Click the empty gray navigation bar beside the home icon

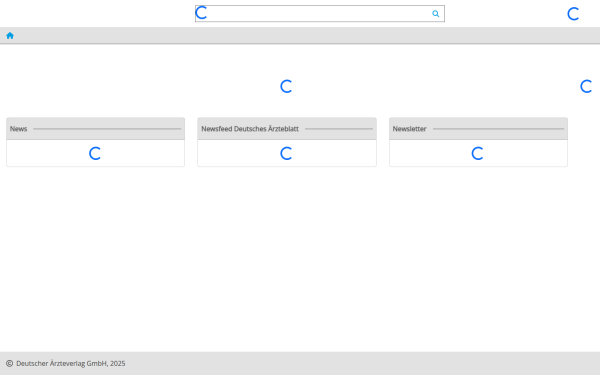click(306, 36)
